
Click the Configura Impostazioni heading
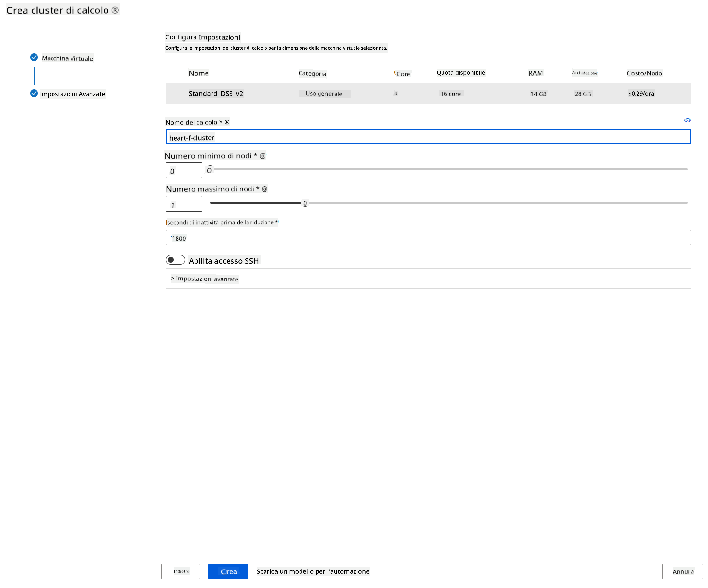pyautogui.click(x=203, y=37)
